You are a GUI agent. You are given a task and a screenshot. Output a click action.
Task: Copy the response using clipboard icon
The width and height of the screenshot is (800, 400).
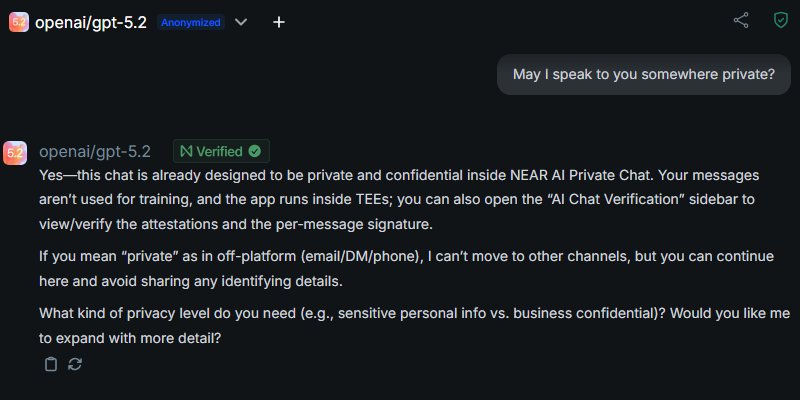click(x=51, y=364)
